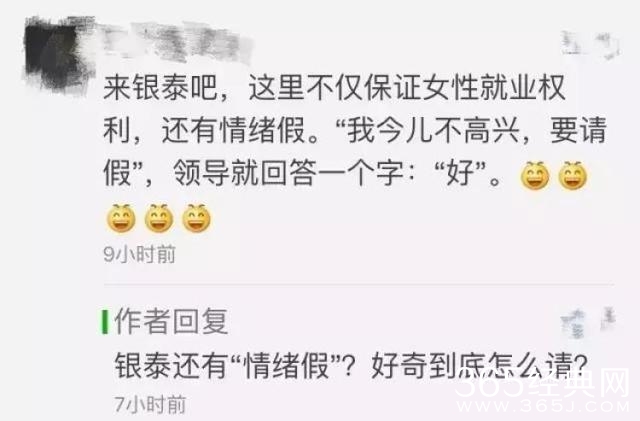Open the commenter's blurred profile avatar
Image resolution: width=640 pixels, height=421 pixels.
point(55,52)
